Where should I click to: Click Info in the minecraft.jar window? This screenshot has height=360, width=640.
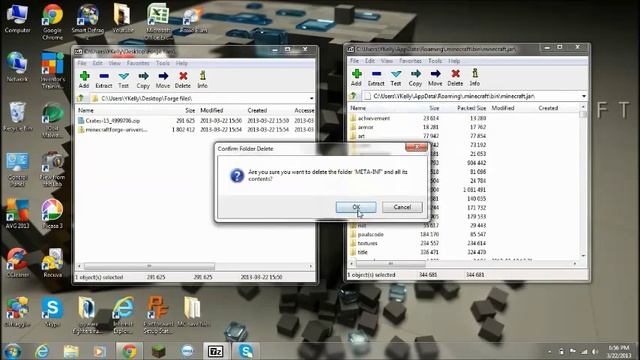coord(475,77)
